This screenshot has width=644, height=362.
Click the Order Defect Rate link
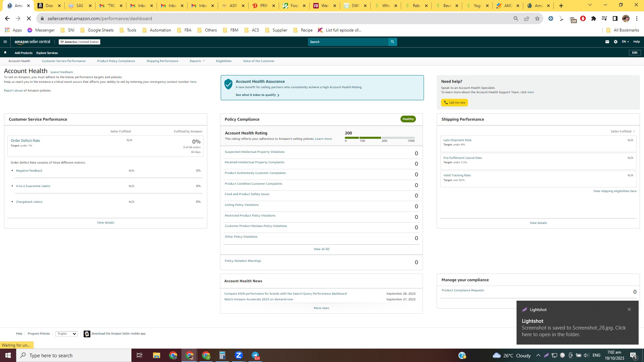(x=25, y=141)
